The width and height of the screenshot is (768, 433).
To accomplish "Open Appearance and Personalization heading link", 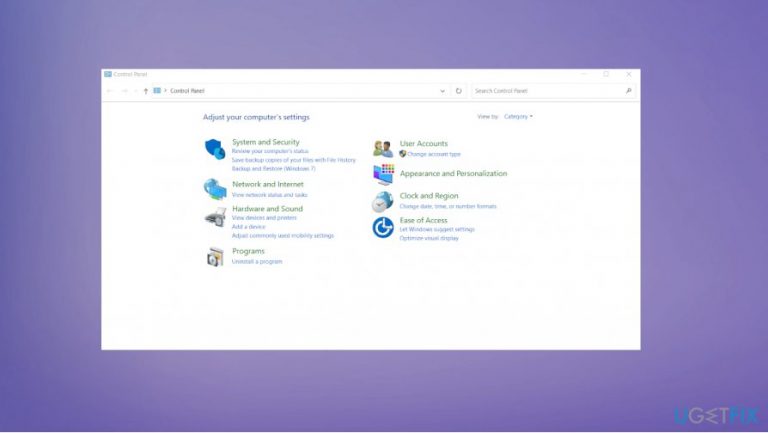I will tap(454, 173).
